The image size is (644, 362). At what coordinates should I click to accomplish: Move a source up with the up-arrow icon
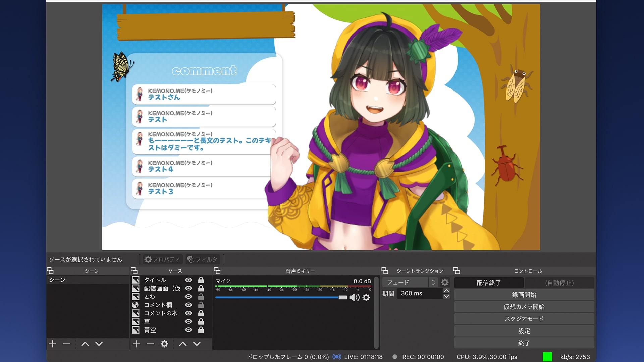tap(183, 344)
